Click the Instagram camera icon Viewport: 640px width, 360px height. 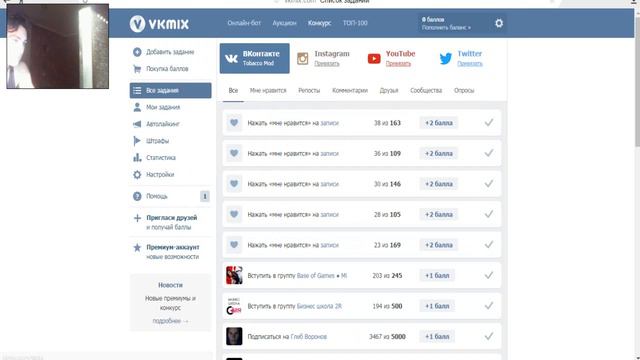(x=302, y=58)
